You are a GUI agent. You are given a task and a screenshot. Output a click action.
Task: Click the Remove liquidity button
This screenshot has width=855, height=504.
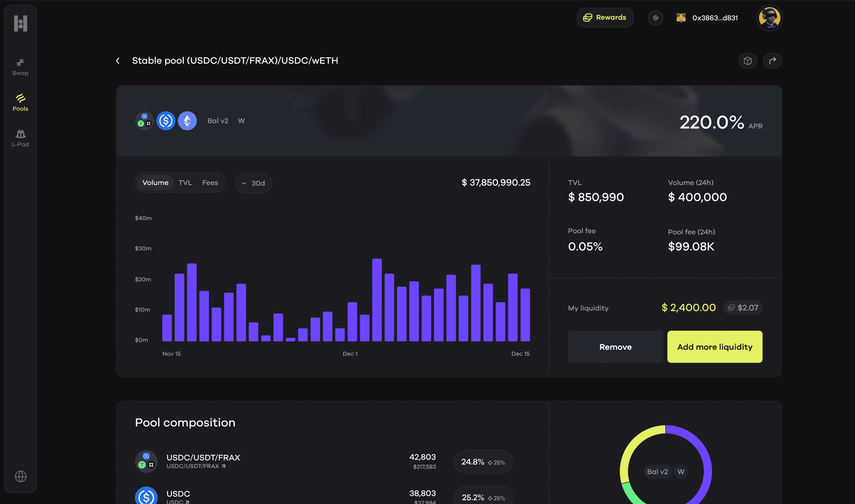[615, 347]
